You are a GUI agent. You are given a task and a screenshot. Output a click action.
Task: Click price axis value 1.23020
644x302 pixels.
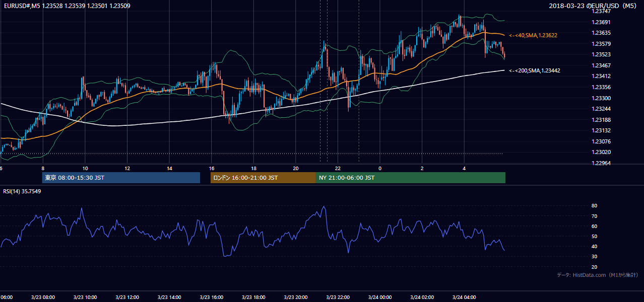(x=601, y=152)
